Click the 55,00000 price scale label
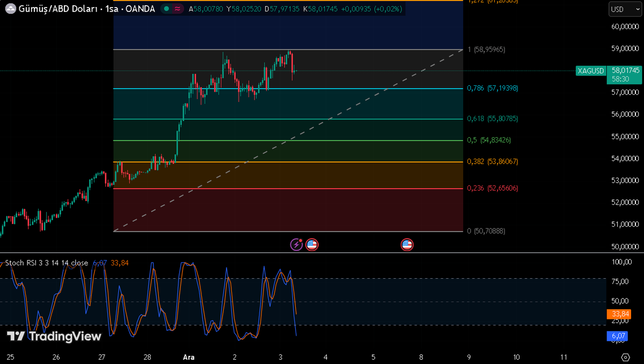This screenshot has height=364, width=644. (x=625, y=136)
